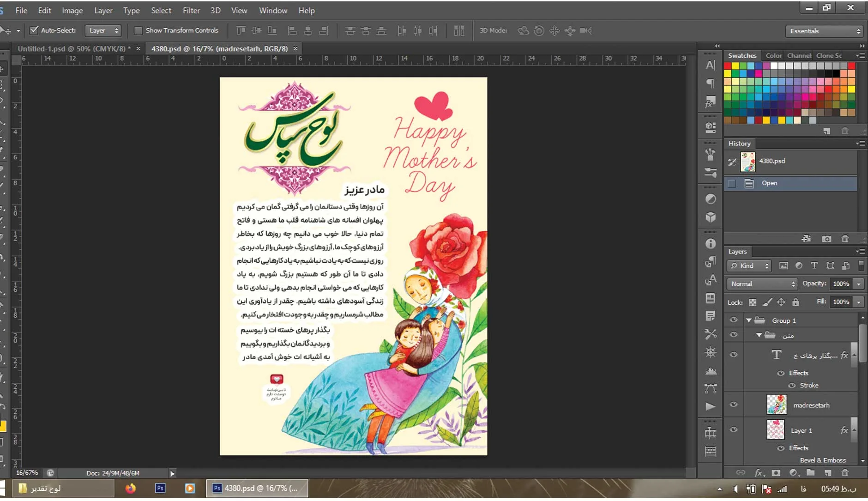This screenshot has width=868, height=501.
Task: Create new group folder icon in Layers
Action: [810, 472]
